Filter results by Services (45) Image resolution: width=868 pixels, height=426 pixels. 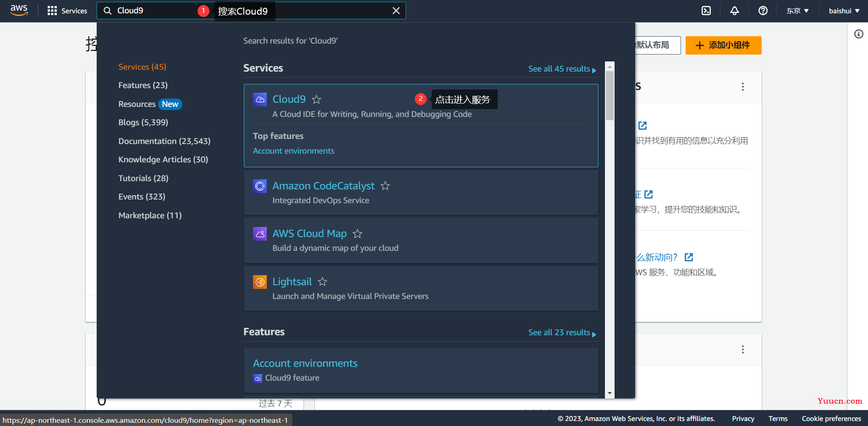(x=142, y=67)
